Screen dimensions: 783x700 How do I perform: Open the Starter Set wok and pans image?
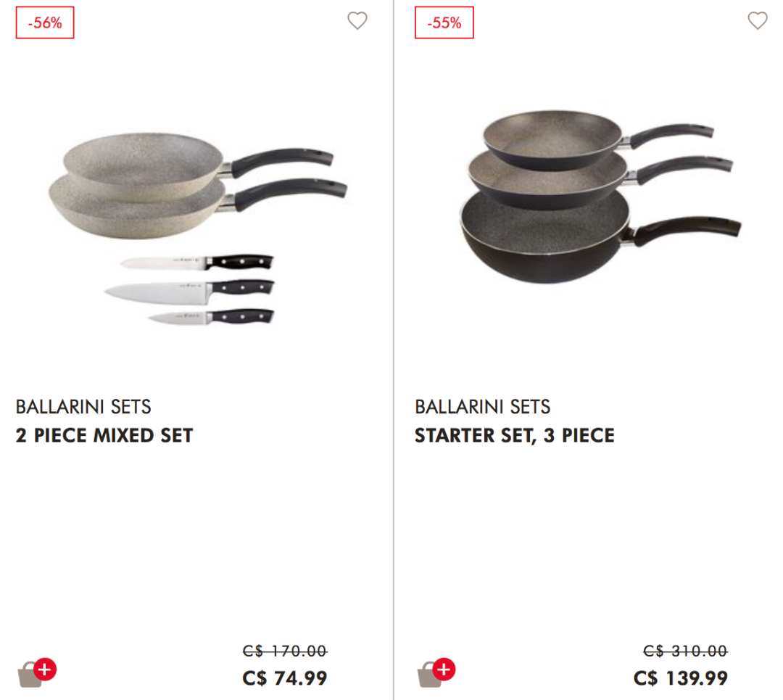600,197
